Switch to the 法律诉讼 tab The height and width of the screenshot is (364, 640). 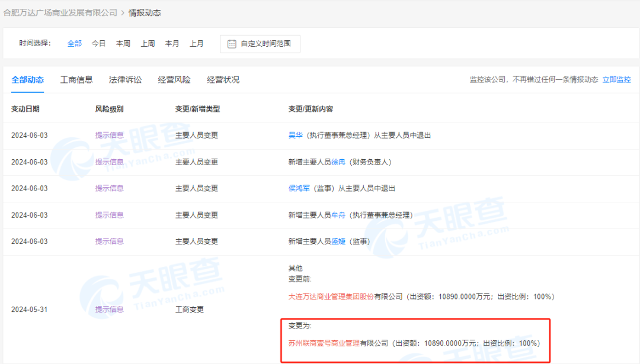(x=125, y=80)
